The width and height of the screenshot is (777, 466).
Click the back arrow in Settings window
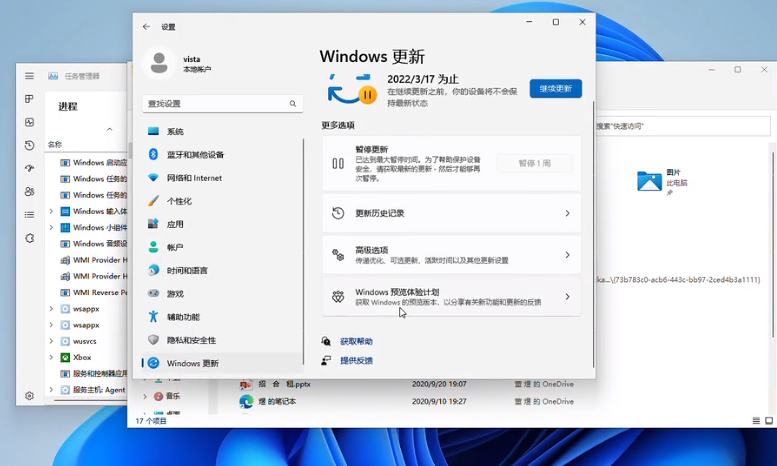[x=147, y=27]
